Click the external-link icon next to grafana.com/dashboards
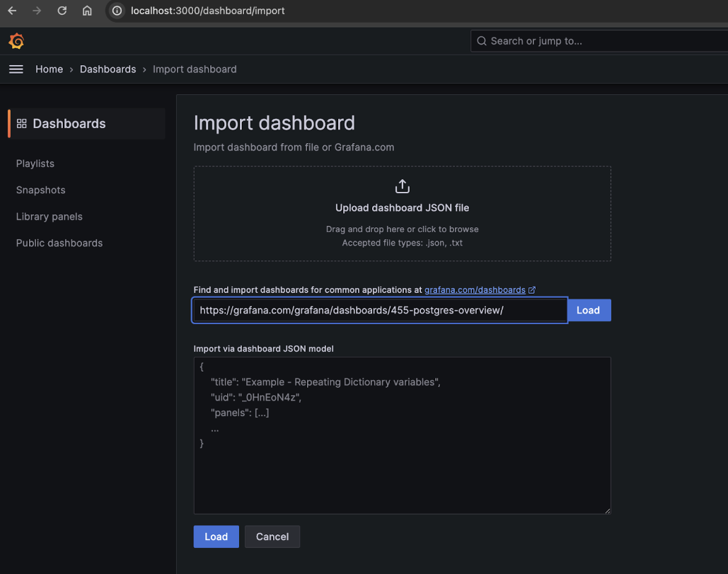728x574 pixels. 531,289
